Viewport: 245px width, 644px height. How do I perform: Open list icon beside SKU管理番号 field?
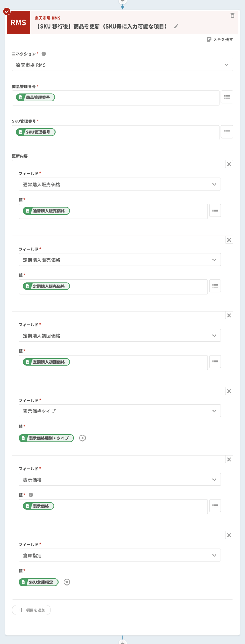point(227,132)
